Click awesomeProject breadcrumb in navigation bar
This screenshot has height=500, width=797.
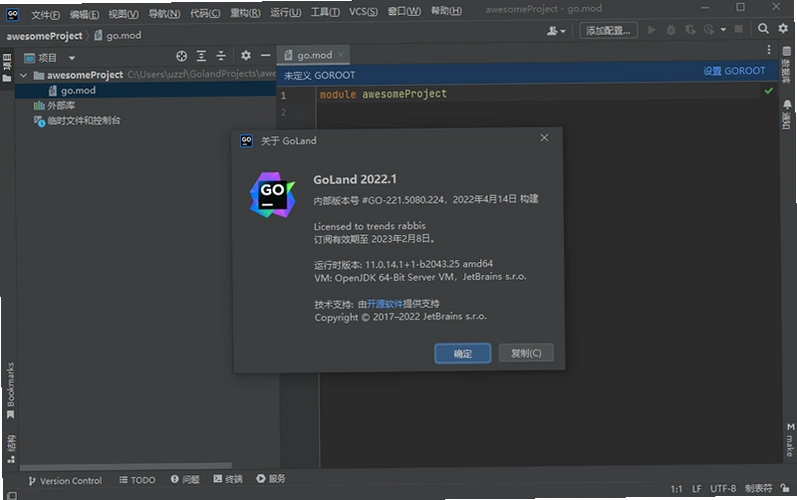click(x=44, y=36)
